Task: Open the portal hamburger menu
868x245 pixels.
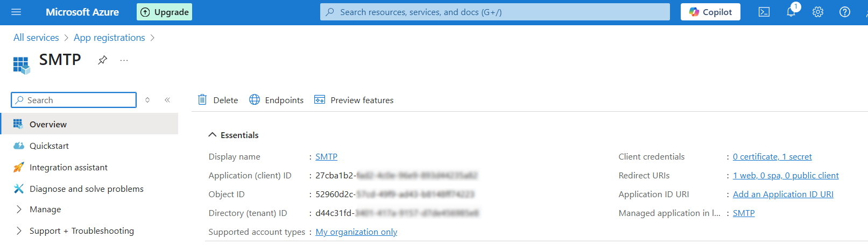Action: [16, 12]
